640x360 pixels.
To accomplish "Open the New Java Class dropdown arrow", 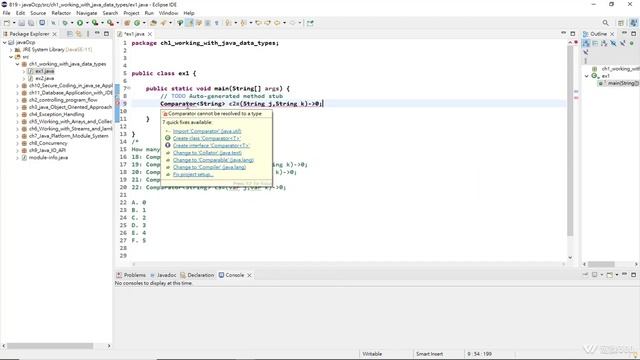I will click(x=144, y=23).
